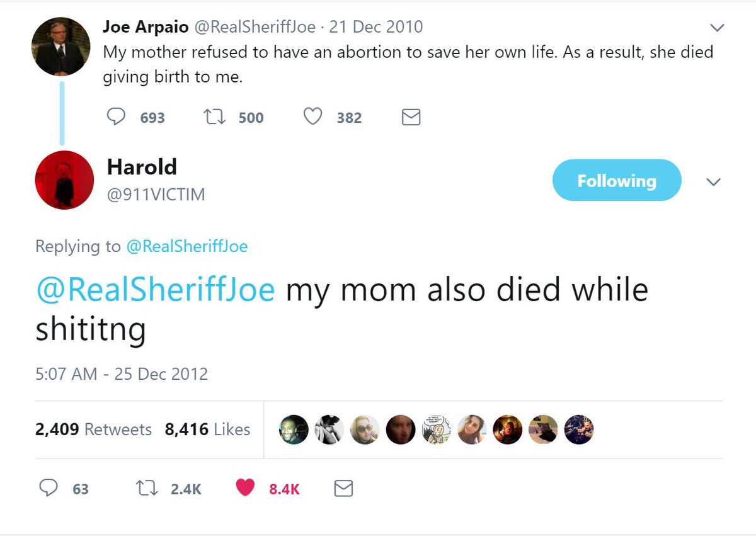Open Joe Arpaio's profile avatar
Image resolution: width=756 pixels, height=536 pixels.
point(61,47)
